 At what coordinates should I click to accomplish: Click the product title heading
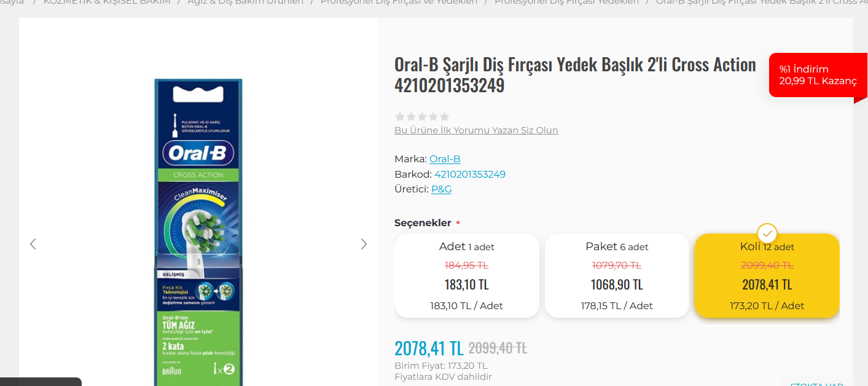575,74
